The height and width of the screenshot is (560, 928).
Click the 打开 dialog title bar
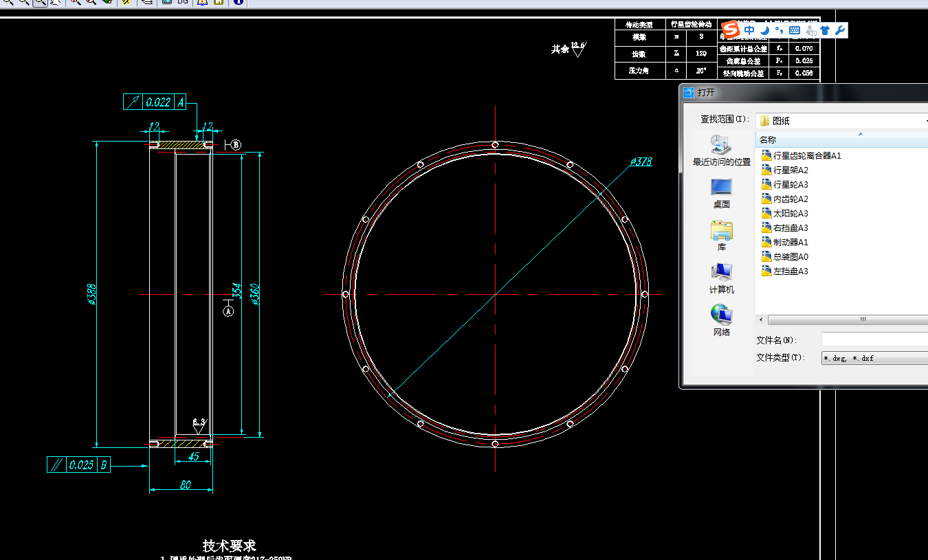[x=804, y=92]
